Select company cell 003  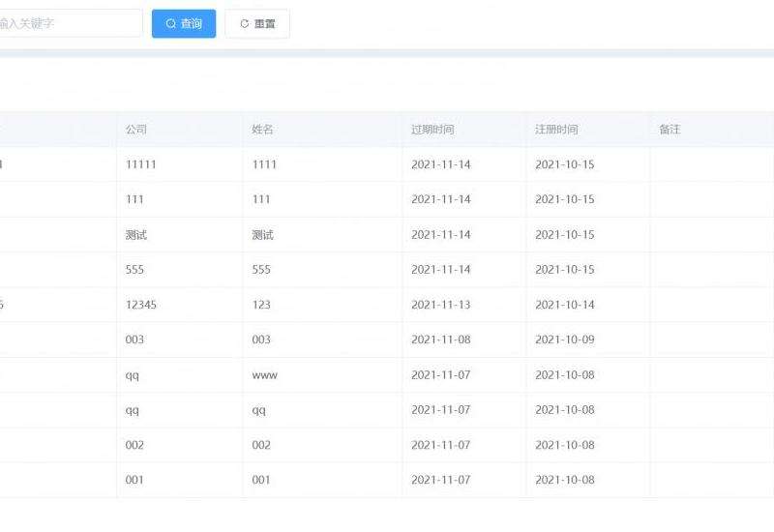134,340
